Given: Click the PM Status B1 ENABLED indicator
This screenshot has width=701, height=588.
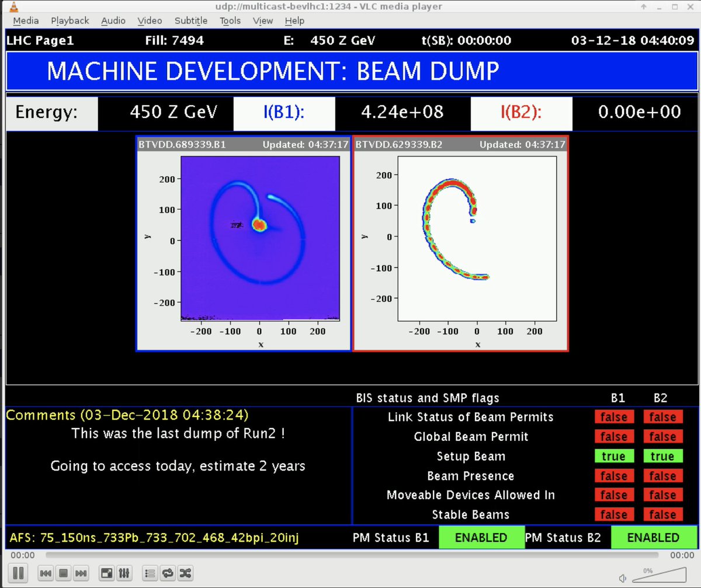Looking at the screenshot, I should coord(481,538).
